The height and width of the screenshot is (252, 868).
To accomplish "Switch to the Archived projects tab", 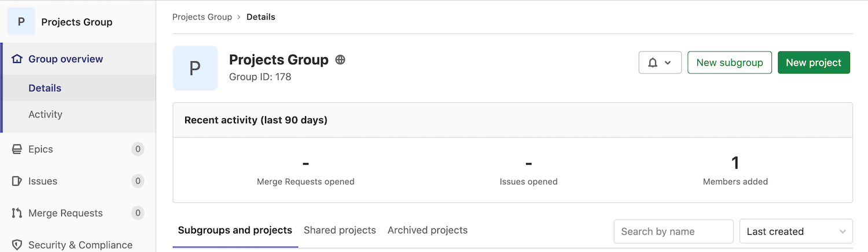I will click(x=427, y=230).
